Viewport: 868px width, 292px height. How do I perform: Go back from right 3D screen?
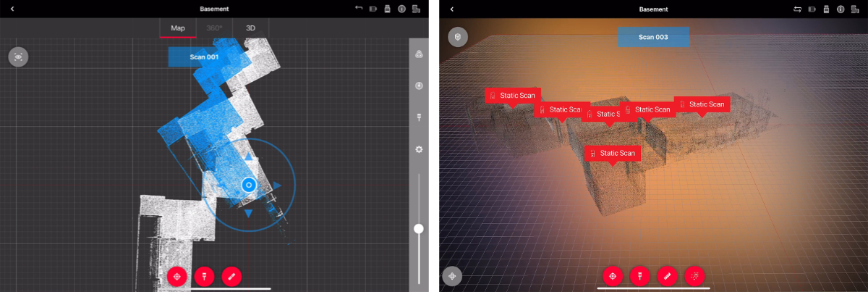pyautogui.click(x=452, y=9)
